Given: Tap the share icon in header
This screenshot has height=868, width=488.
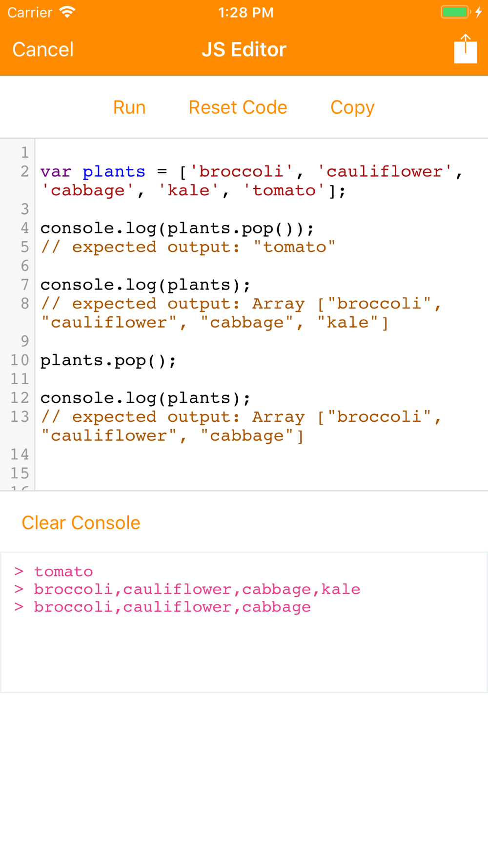Looking at the screenshot, I should point(465,49).
